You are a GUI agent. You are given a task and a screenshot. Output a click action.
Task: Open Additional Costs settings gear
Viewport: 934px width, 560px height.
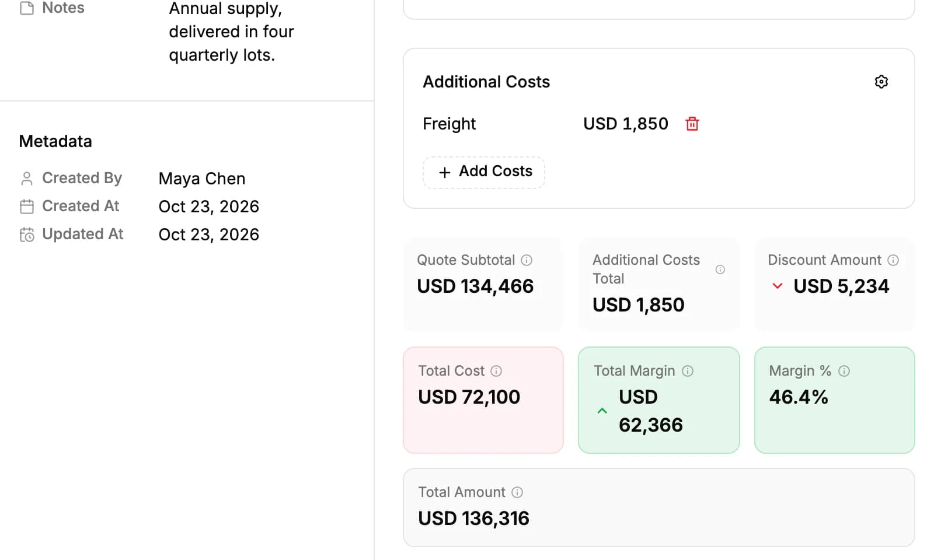(x=881, y=82)
